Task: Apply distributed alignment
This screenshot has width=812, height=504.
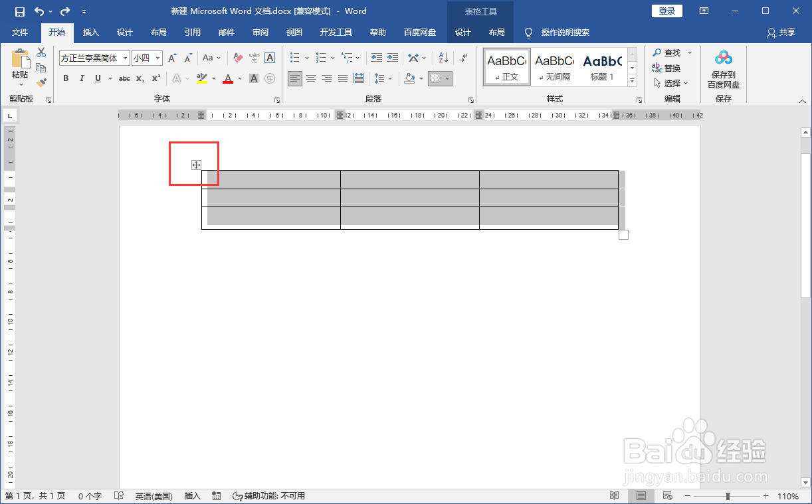Action: [x=359, y=78]
